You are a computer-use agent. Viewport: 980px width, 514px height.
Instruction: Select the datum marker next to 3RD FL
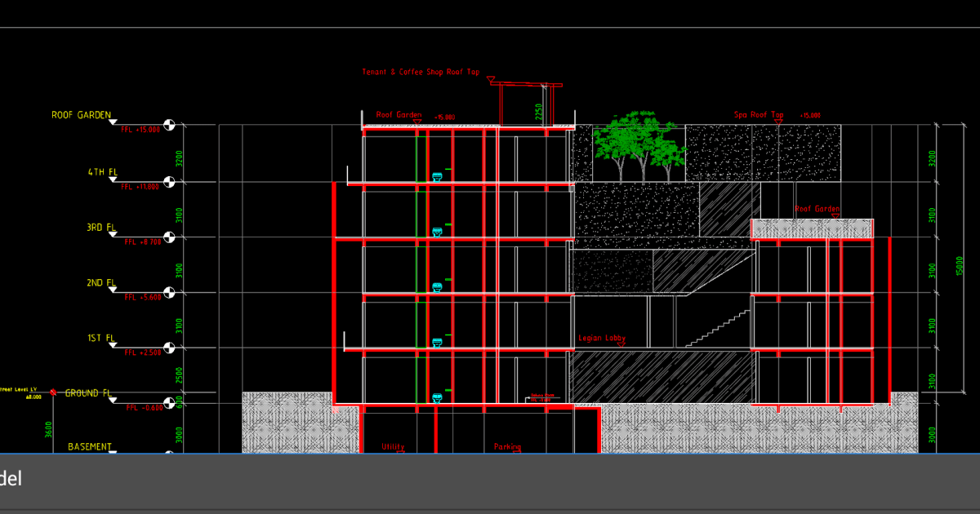[169, 237]
